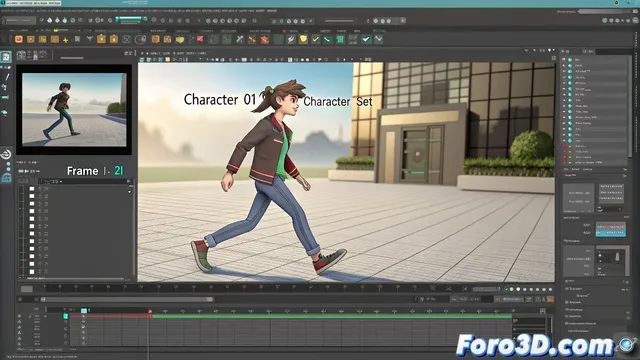Click the gray slider in the top toolbar center

[x=339, y=20]
